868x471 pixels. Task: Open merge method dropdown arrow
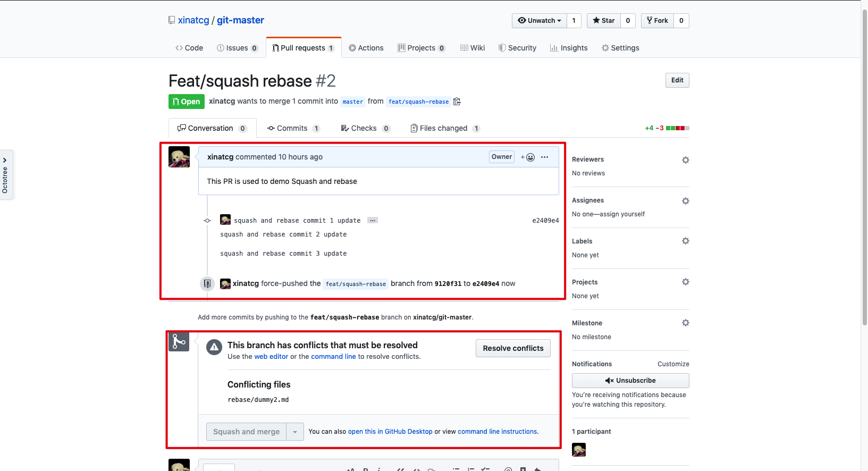(295, 432)
